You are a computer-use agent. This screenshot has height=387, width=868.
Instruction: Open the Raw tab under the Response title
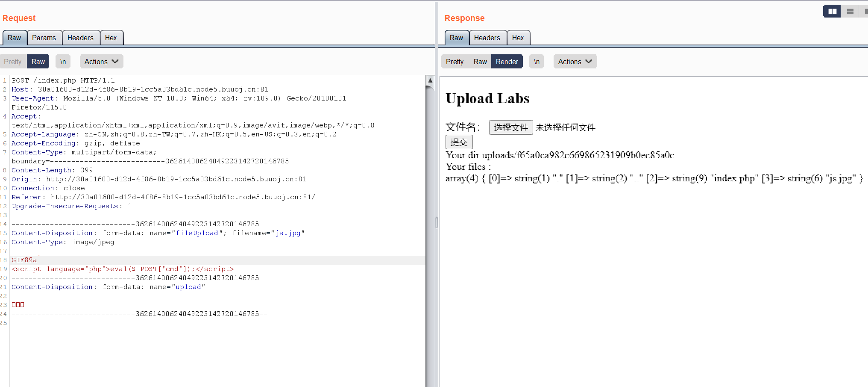(457, 38)
